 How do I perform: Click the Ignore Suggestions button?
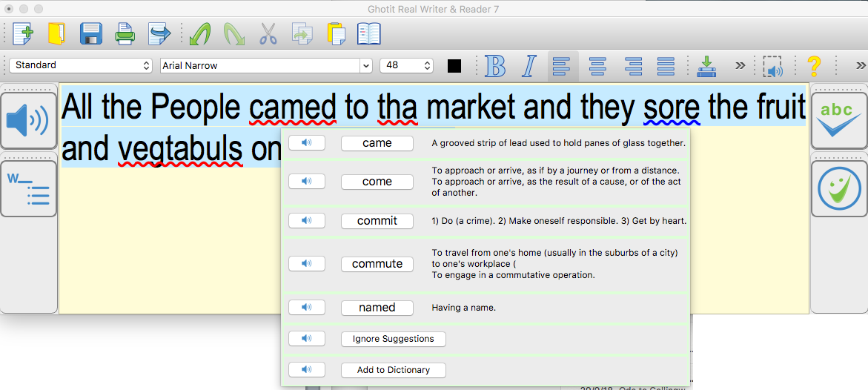coord(393,339)
